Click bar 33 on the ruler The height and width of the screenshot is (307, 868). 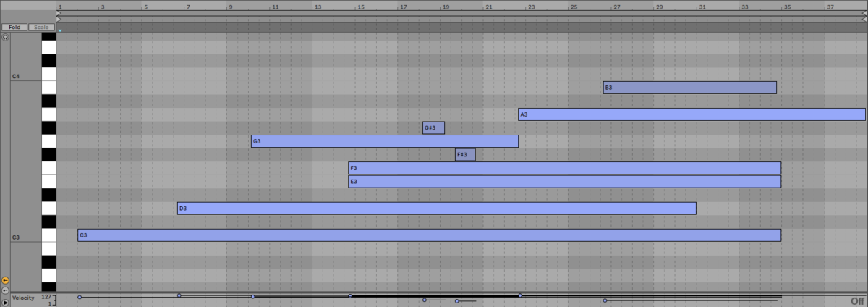tap(745, 7)
